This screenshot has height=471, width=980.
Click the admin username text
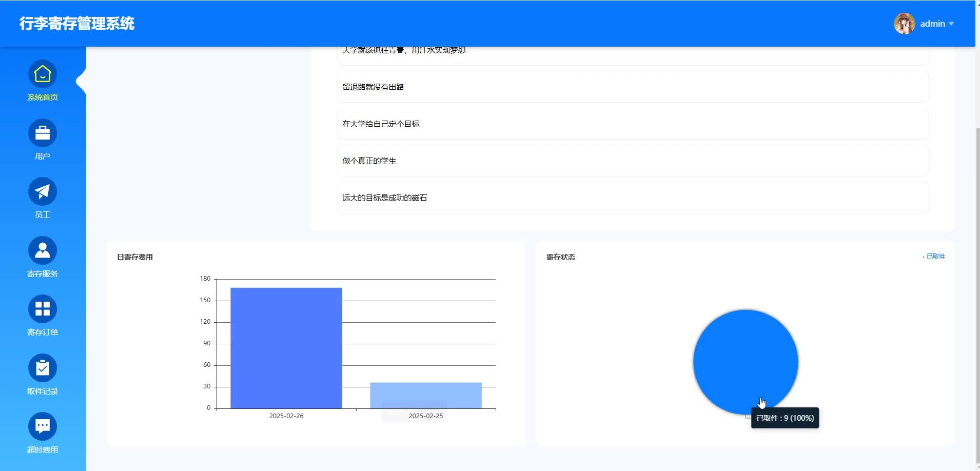[x=932, y=24]
